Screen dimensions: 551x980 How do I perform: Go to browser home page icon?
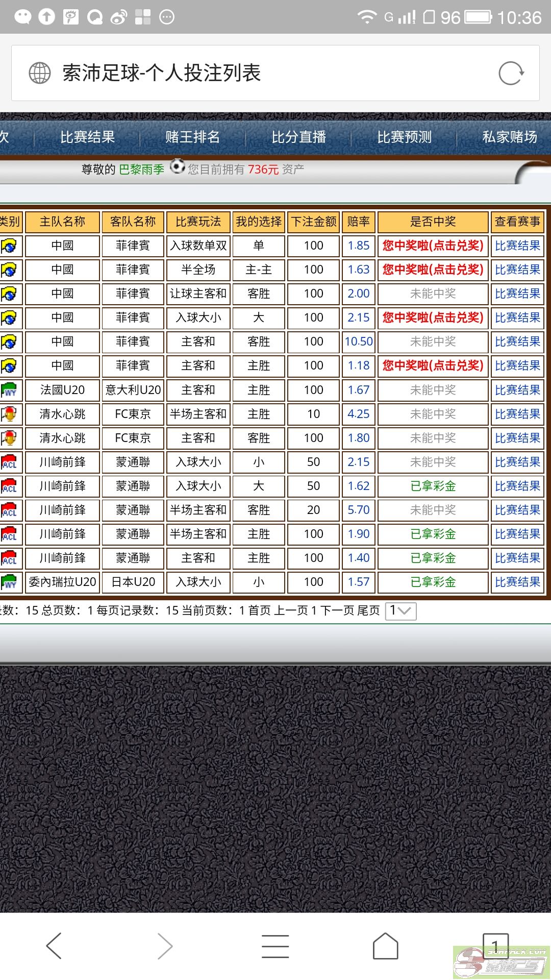(x=385, y=946)
